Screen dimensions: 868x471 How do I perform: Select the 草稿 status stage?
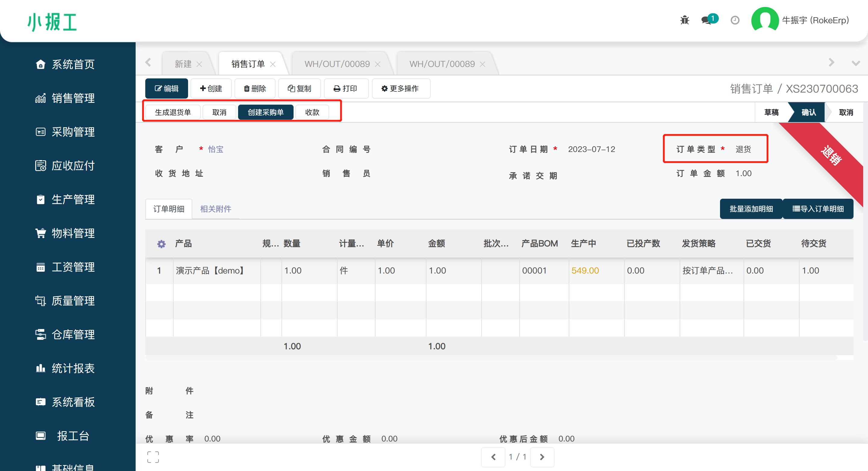[x=771, y=112]
